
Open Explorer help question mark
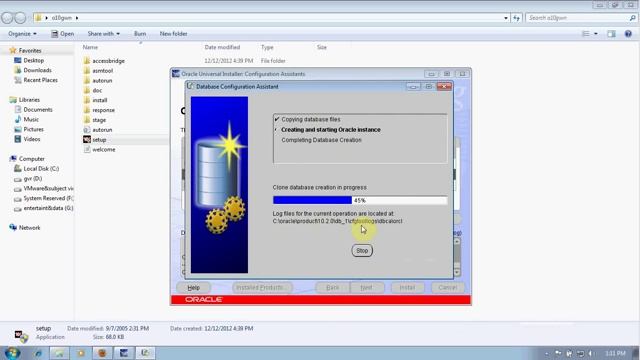click(x=628, y=34)
